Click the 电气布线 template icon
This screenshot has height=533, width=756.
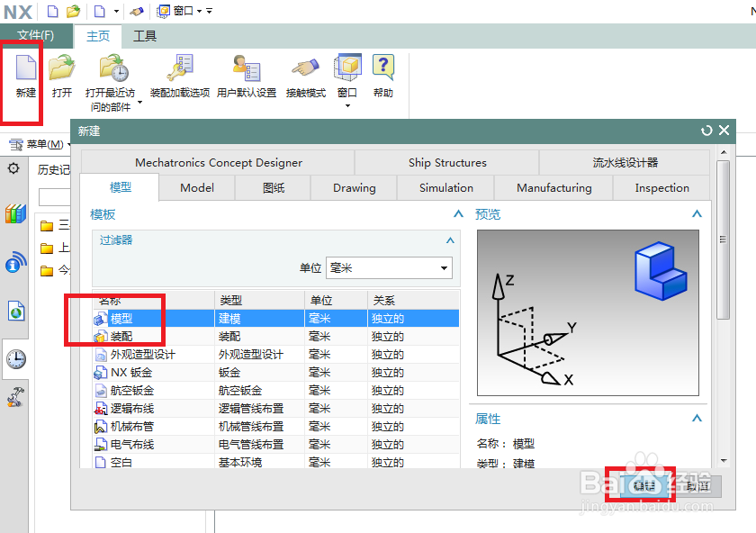pyautogui.click(x=100, y=444)
